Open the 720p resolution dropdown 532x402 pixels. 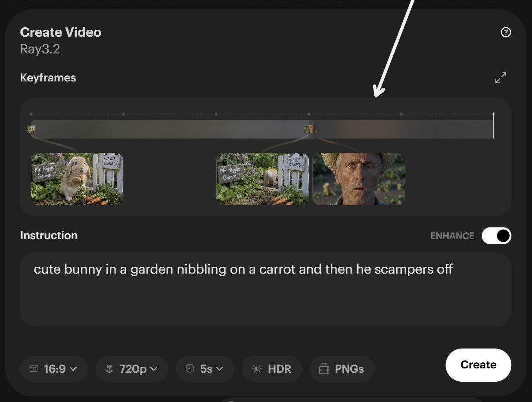[x=132, y=369]
